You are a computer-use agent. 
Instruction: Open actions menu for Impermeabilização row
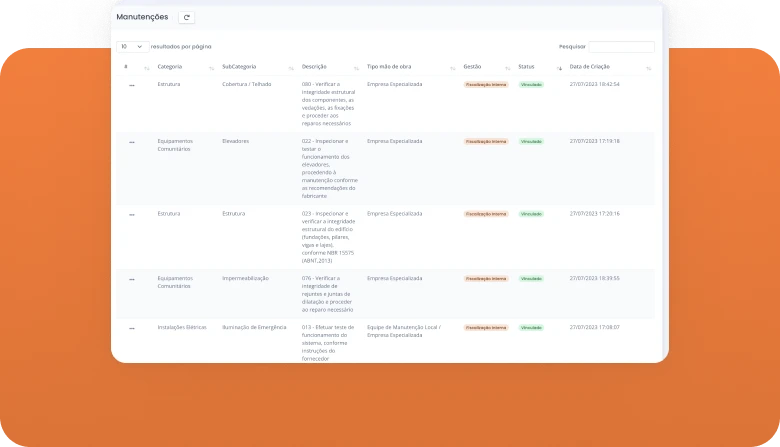click(131, 279)
